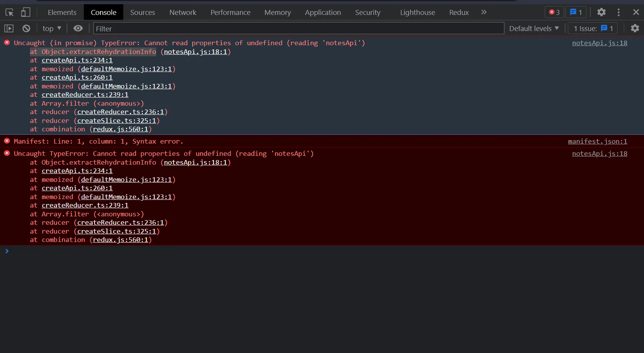Open the Elements tab
This screenshot has height=353, width=644.
tap(62, 13)
